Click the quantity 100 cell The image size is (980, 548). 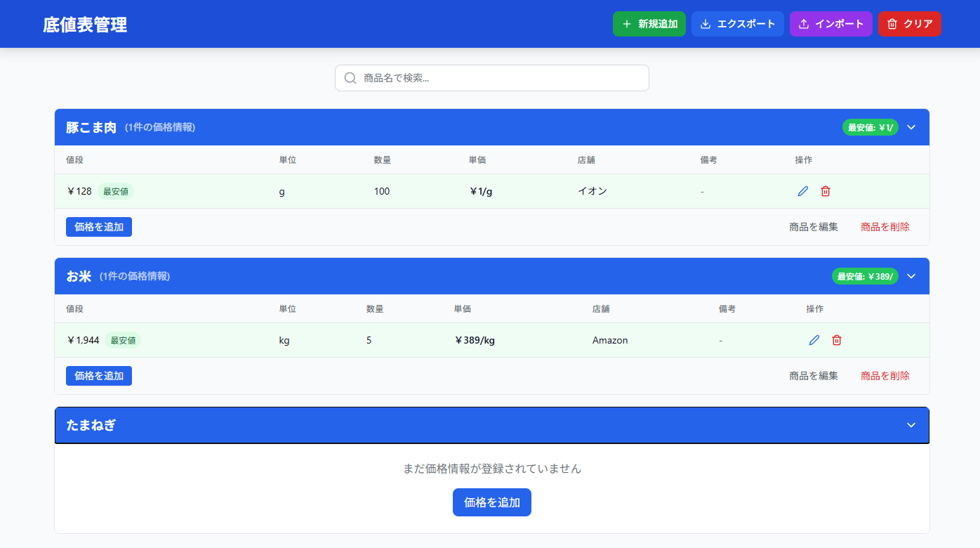point(382,191)
